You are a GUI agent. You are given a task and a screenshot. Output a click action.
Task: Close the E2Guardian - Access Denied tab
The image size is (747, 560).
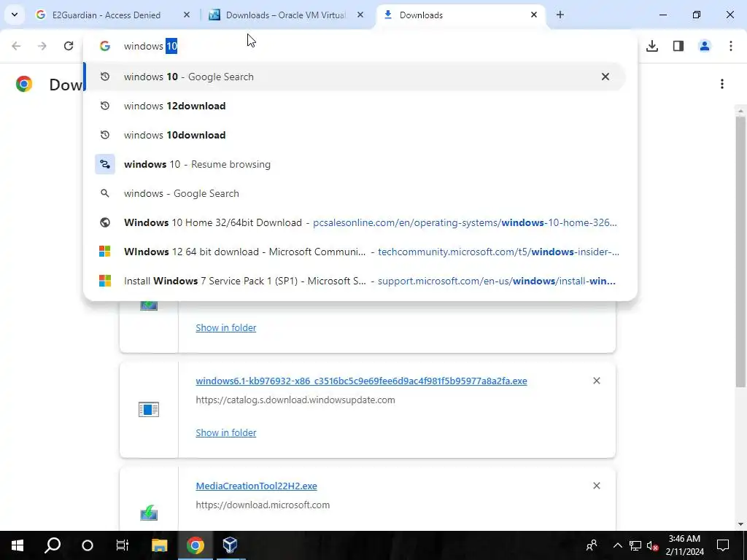[x=187, y=15]
